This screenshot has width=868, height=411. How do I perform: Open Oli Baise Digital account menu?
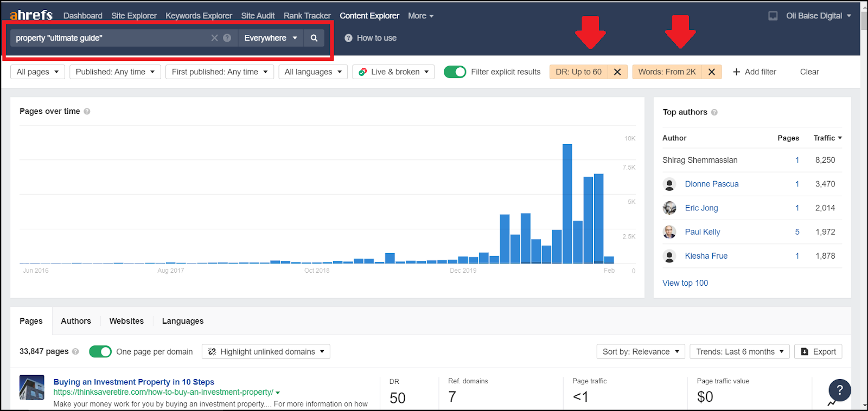pos(819,16)
